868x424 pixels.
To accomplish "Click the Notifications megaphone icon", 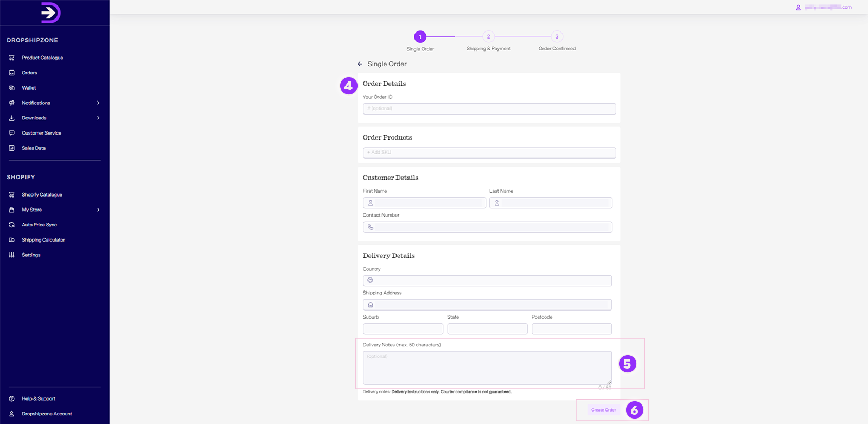I will [11, 103].
